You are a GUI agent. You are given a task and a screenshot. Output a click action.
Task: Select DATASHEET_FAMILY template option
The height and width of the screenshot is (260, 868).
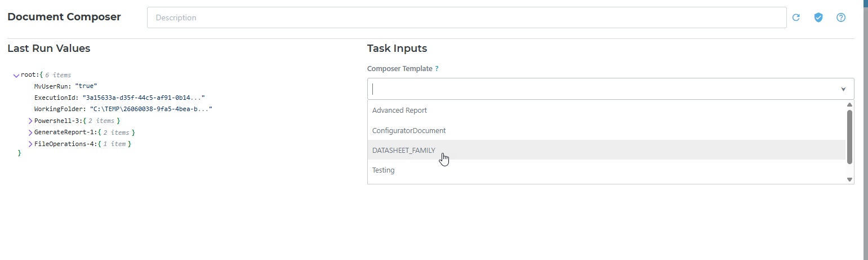click(607, 150)
